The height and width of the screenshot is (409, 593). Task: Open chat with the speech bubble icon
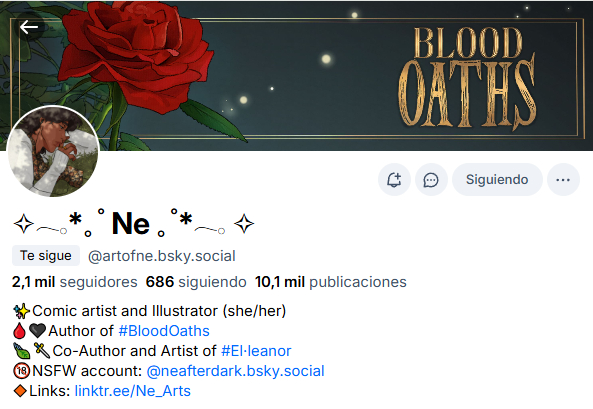[431, 179]
